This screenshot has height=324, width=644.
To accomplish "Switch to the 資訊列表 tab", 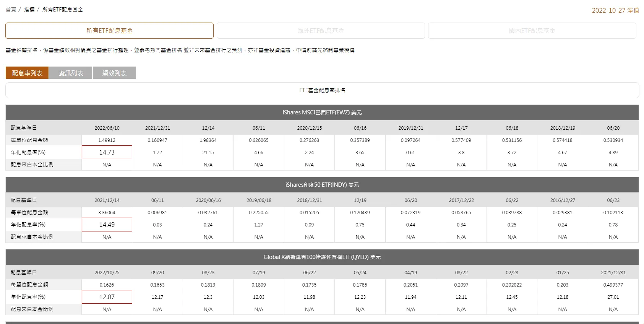I will click(71, 73).
